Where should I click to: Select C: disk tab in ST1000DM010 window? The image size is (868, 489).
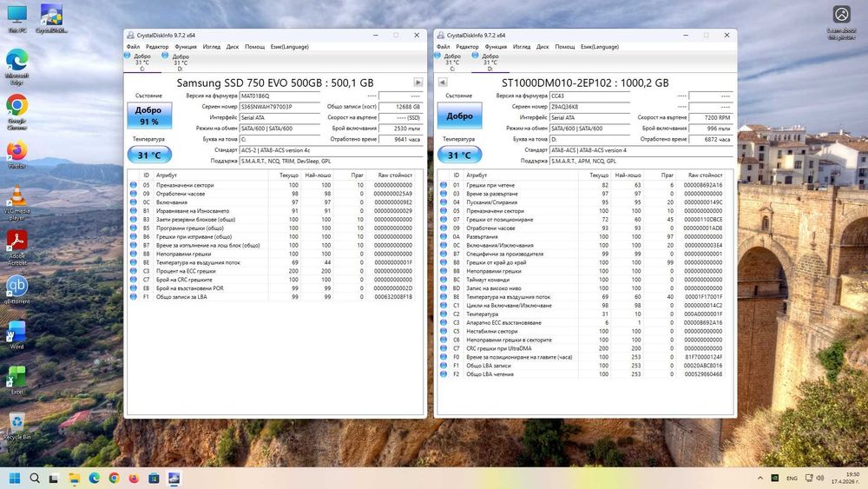click(x=452, y=62)
